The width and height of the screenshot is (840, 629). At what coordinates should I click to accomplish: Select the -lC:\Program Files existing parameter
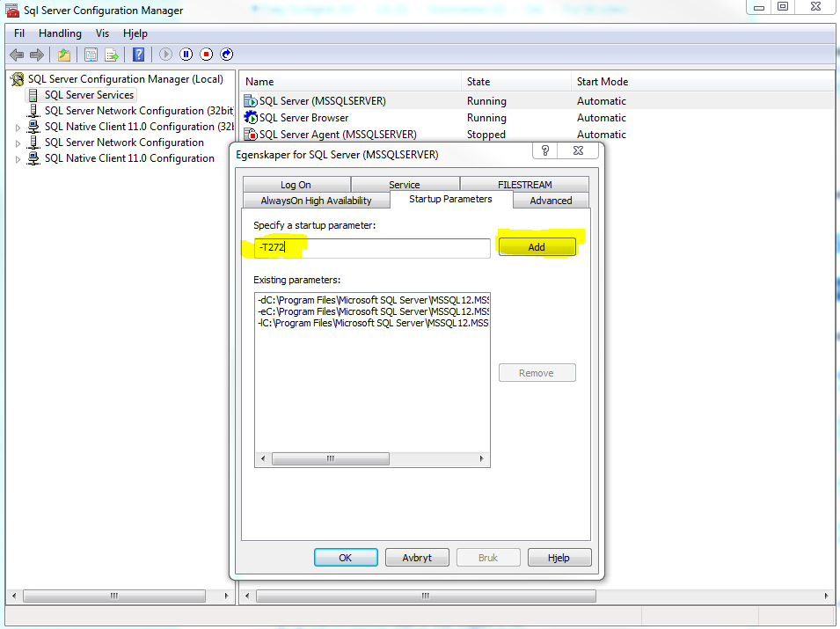point(373,323)
